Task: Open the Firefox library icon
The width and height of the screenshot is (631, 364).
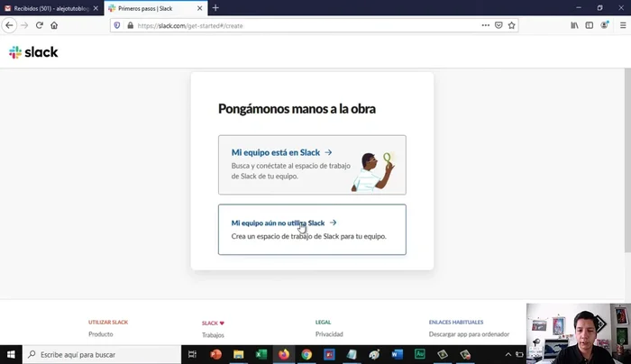Action: 574,25
